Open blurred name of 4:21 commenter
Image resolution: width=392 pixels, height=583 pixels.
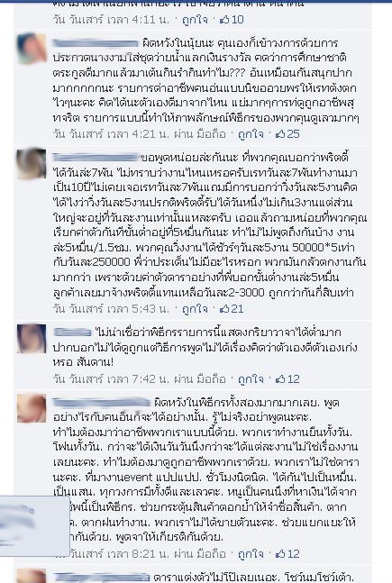(96, 43)
